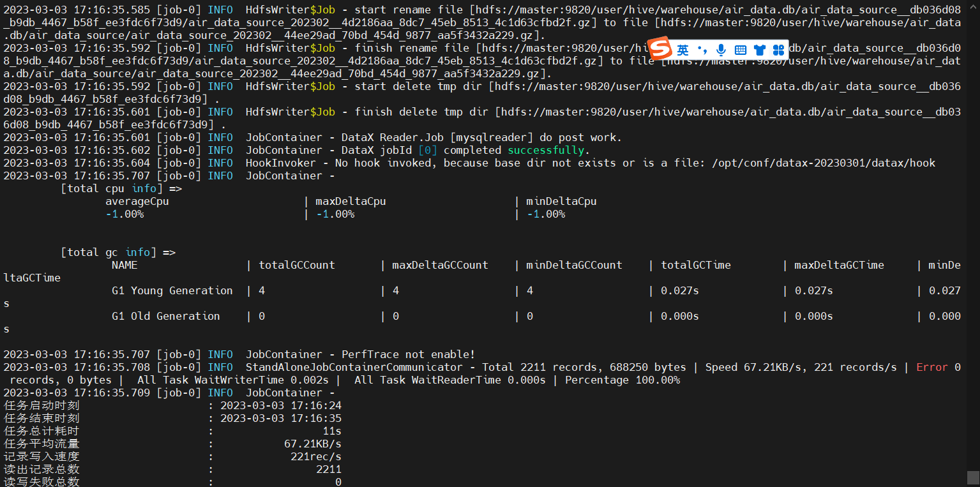Screen dimensions: 980x487
Task: Click the terminal scrollbar thumb
Action: (x=973, y=478)
